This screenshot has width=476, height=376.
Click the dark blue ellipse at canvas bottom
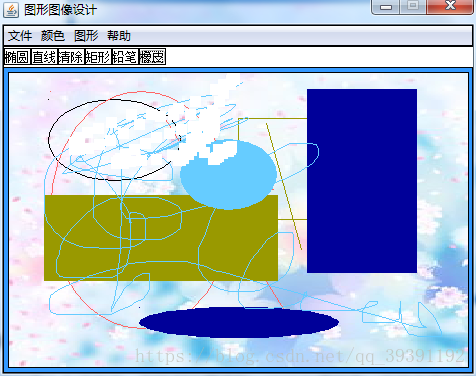coord(239,322)
